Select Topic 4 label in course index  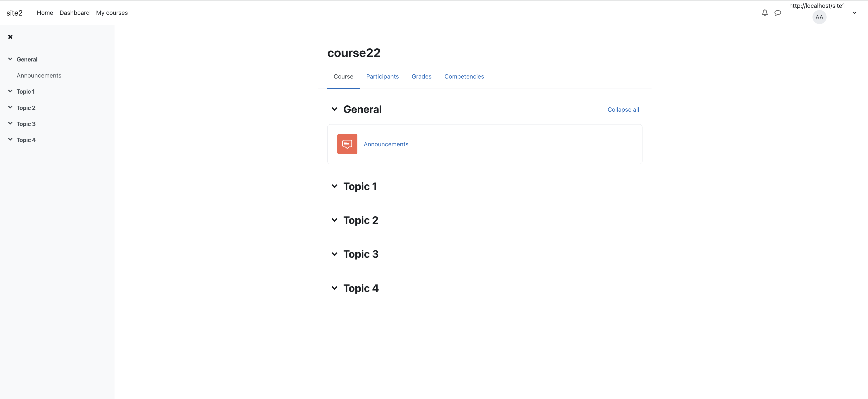26,140
